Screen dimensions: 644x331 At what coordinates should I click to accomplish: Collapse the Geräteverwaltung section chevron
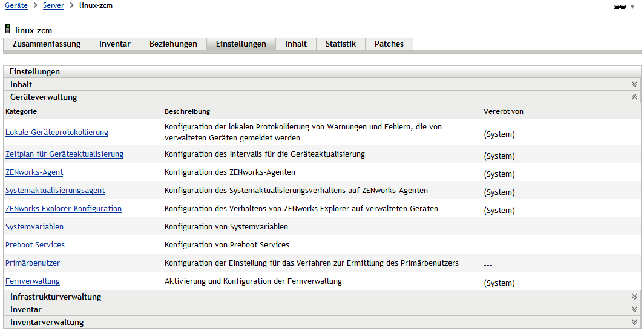634,97
